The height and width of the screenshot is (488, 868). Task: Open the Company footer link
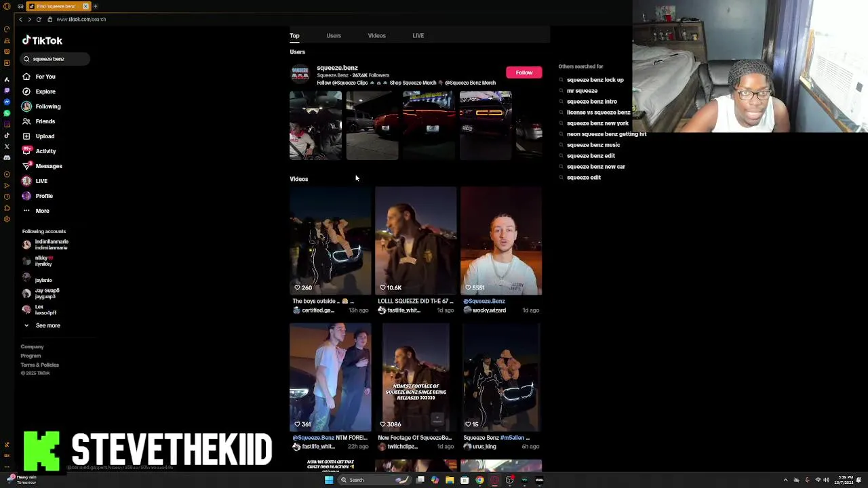point(32,347)
